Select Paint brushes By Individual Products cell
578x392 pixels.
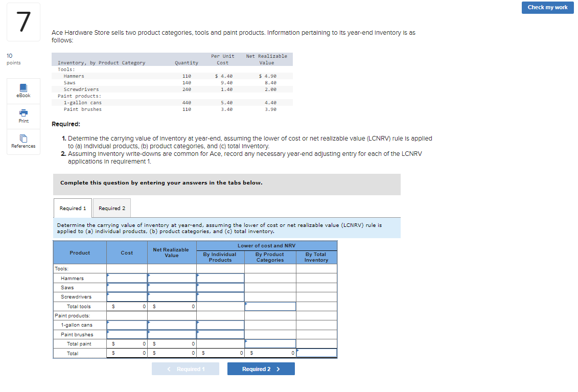220,334
